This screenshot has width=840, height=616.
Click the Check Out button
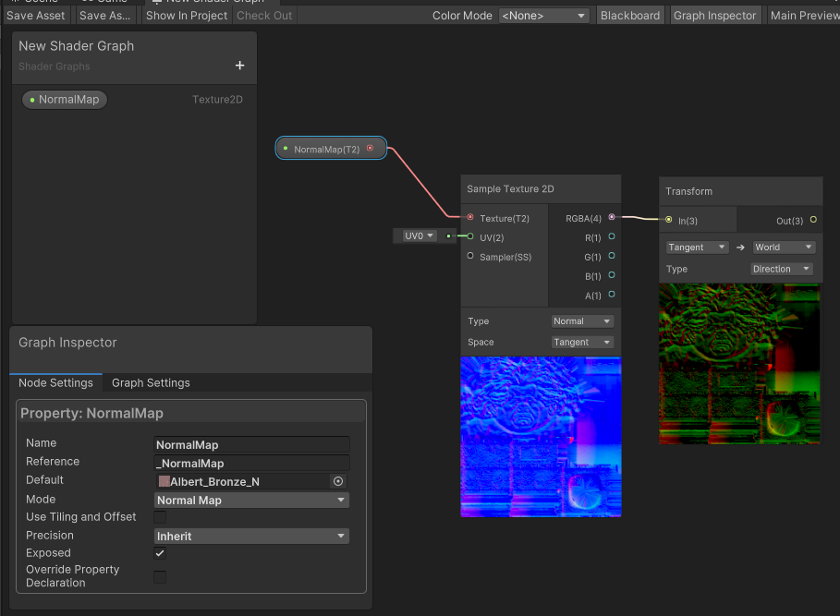click(x=264, y=16)
